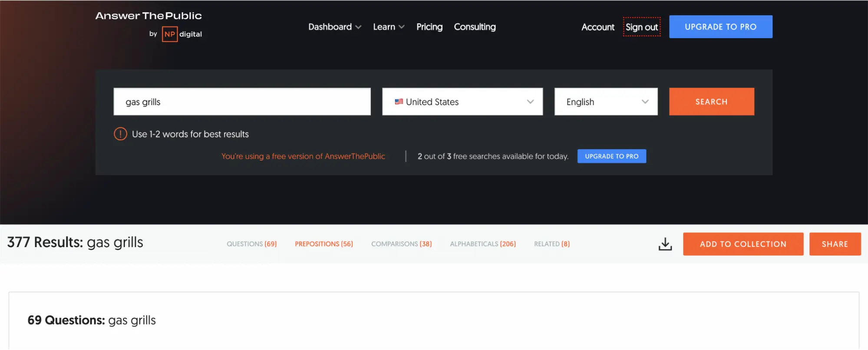Switch to RELATED (8) tab
This screenshot has width=868, height=350.
[552, 244]
